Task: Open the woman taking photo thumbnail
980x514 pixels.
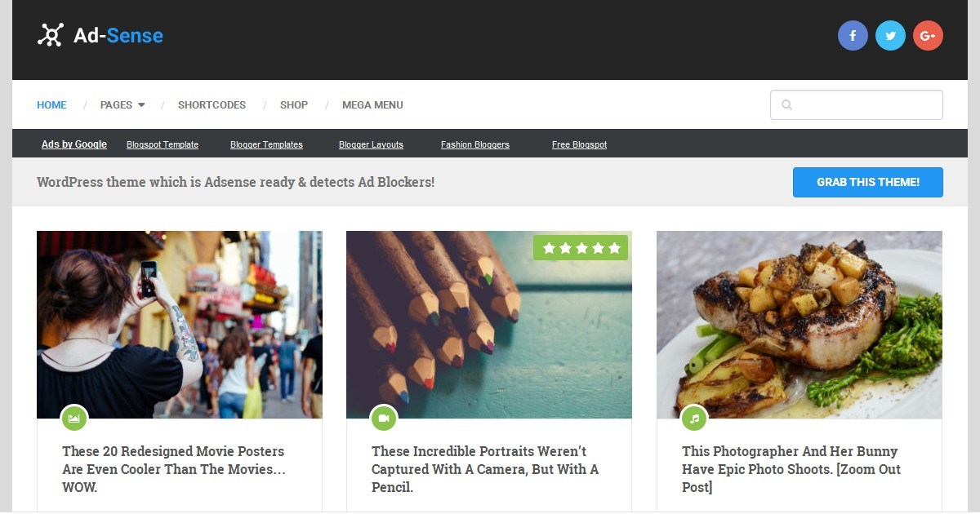Action: 180,325
